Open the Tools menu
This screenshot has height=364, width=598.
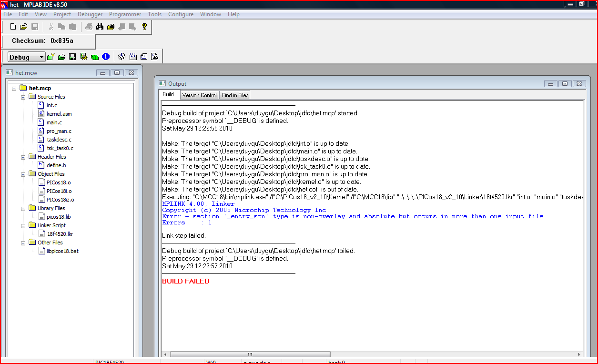point(155,14)
